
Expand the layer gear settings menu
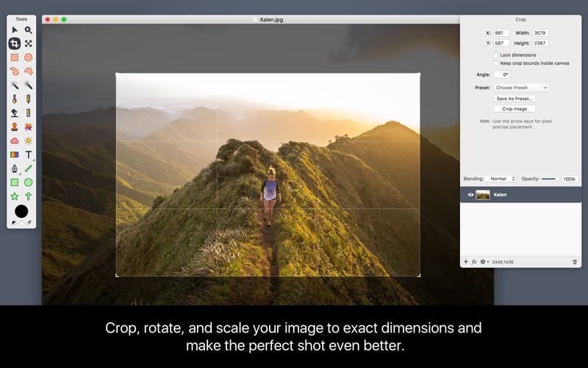point(484,262)
